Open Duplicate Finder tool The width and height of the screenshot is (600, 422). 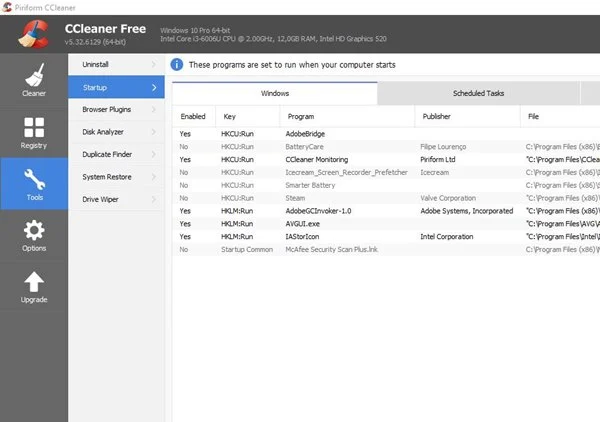[116, 155]
